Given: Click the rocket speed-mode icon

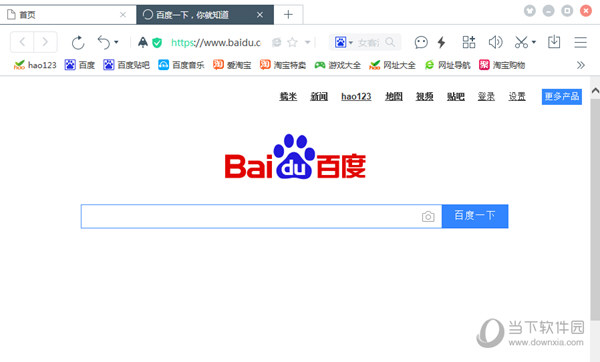Looking at the screenshot, I should coord(143,42).
